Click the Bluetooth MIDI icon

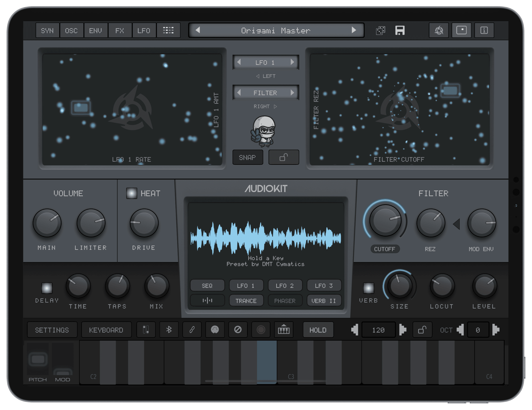point(169,330)
